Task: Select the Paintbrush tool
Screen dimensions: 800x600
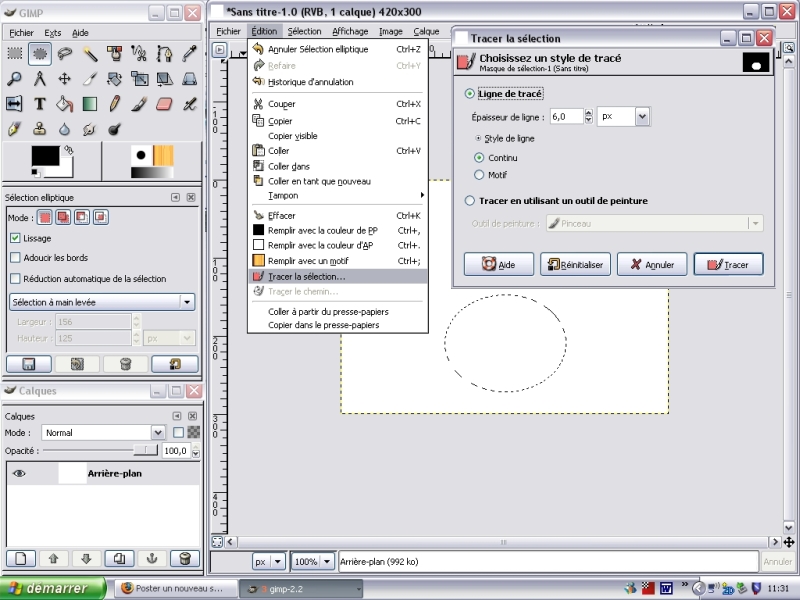Action: coord(139,104)
